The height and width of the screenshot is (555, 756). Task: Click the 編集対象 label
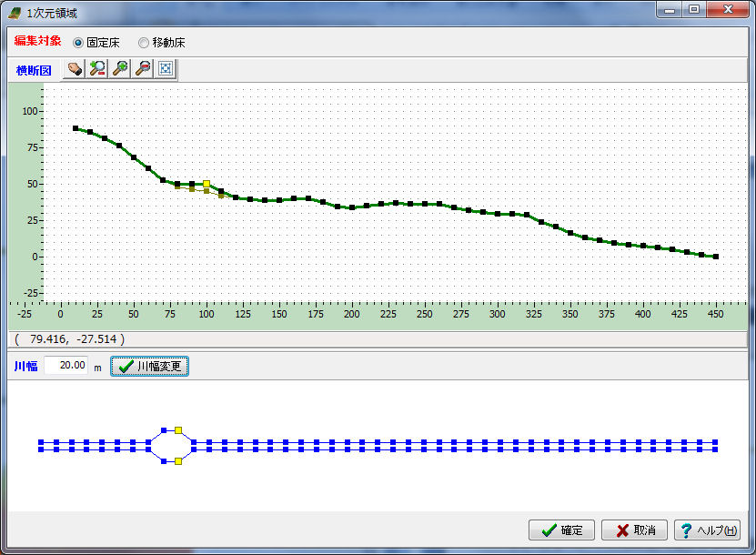(x=37, y=41)
